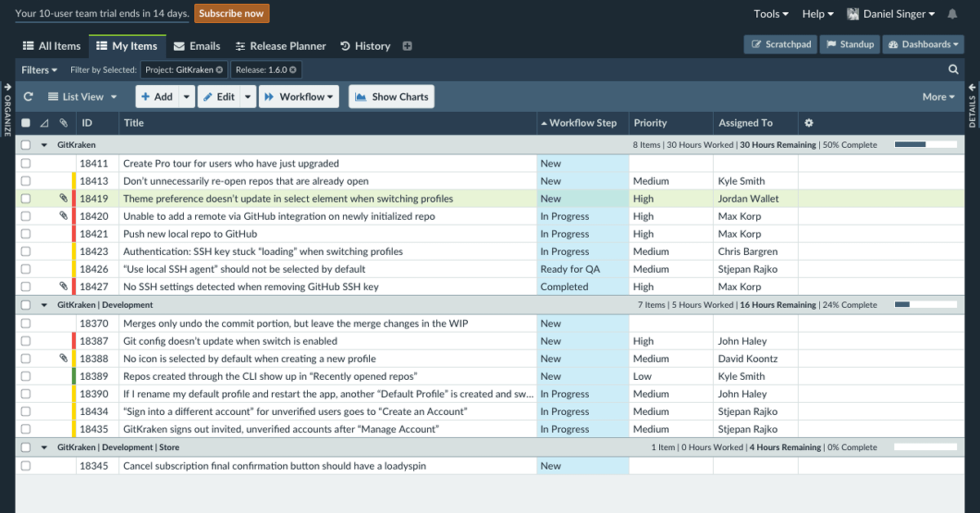Viewport: 980px width, 513px height.
Task: Click attachment icon on item 18419
Action: 64,199
